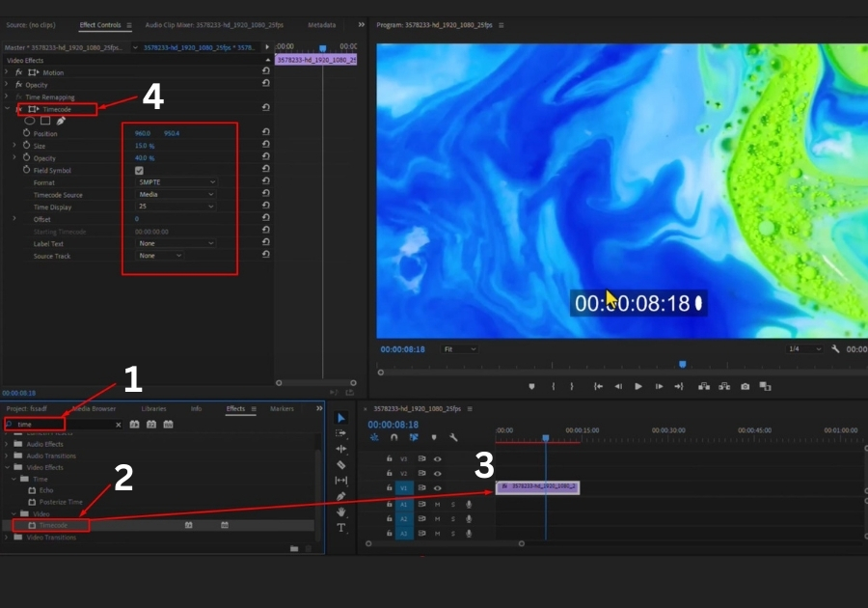Open Label Text None dropdown
This screenshot has width=868, height=608.
(176, 243)
